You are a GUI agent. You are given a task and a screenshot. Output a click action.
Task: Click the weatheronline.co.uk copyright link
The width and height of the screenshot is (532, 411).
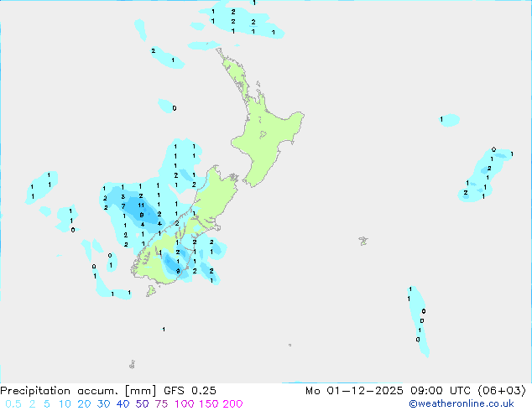tap(462, 403)
